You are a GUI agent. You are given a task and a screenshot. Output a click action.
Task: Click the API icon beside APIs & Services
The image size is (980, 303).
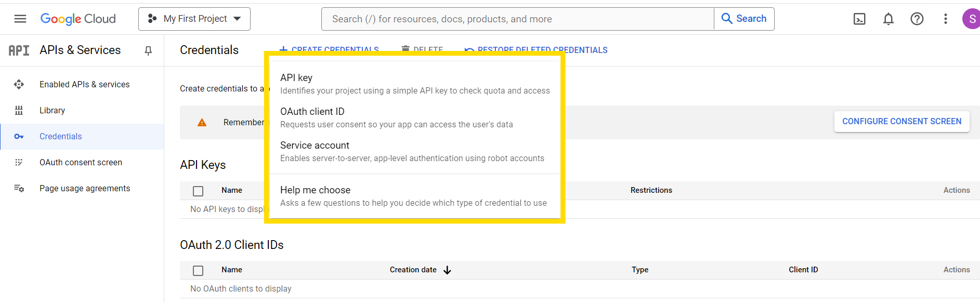pos(19,50)
